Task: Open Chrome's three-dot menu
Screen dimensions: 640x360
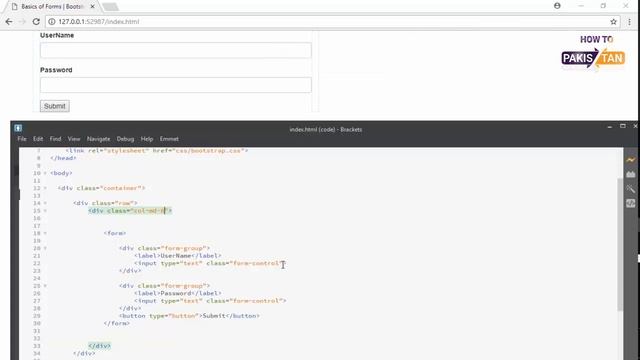Action: pos(629,22)
